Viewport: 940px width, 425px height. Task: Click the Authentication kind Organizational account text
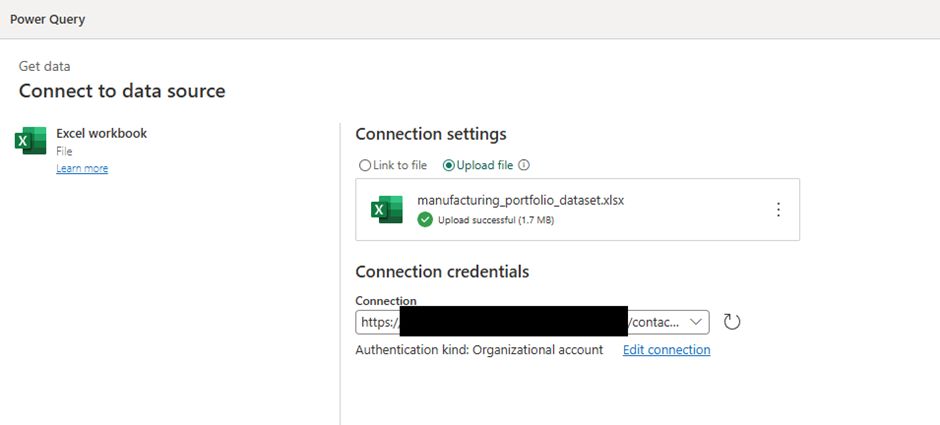click(479, 350)
